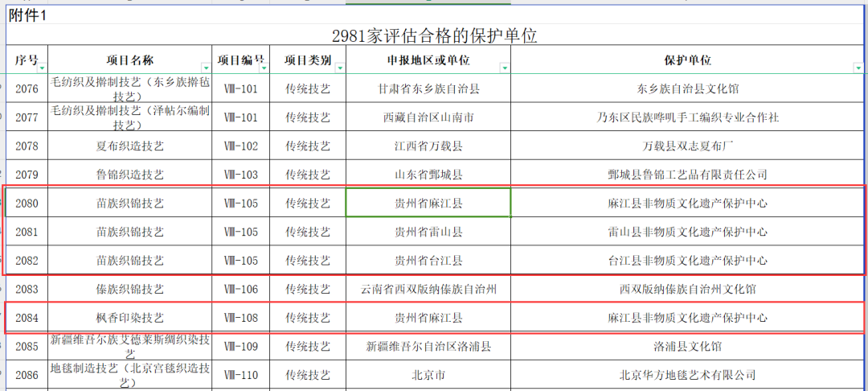The height and width of the screenshot is (391, 868).
Task: Open the 申报地区或单位 column filter dropdown
Action: coord(504,68)
